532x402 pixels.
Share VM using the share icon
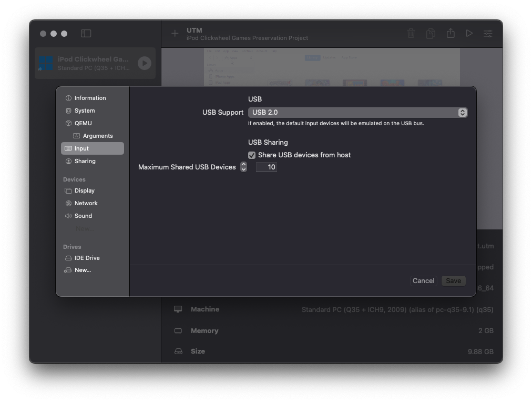(451, 33)
